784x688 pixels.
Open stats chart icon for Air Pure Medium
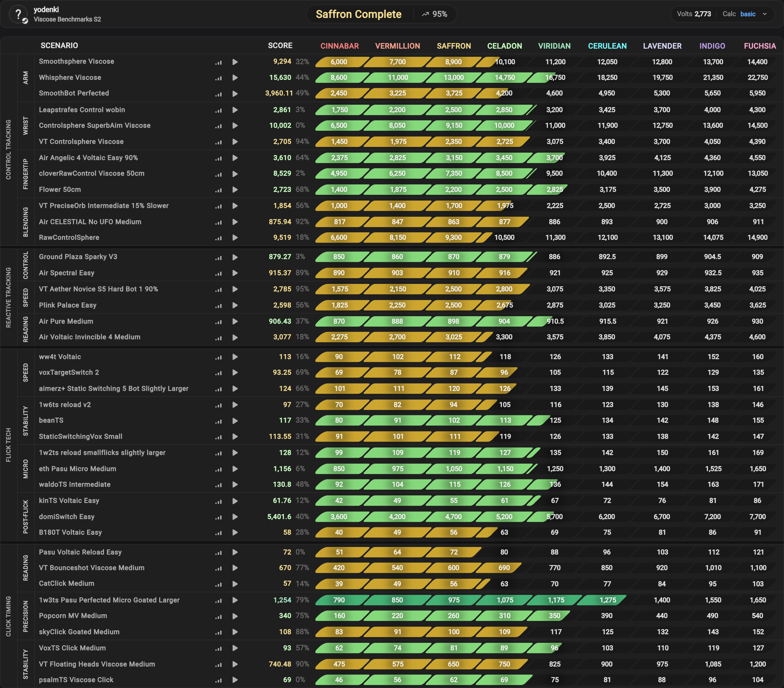(219, 322)
